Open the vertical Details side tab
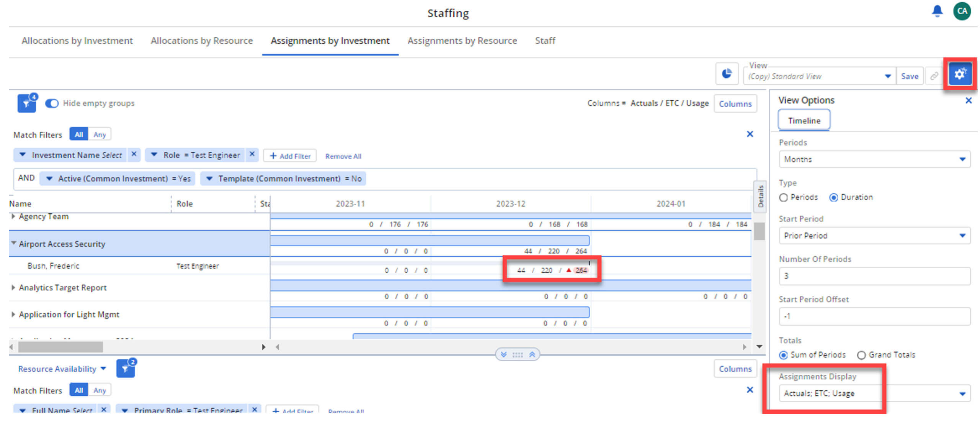The height and width of the screenshot is (421, 980). [760, 196]
